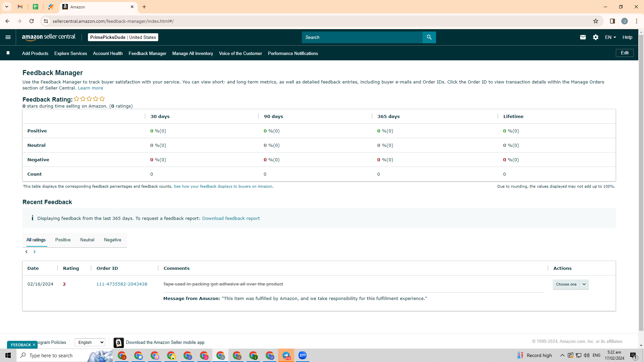Open volume control in system tray
Screen dimensions: 644x362
coord(587,355)
